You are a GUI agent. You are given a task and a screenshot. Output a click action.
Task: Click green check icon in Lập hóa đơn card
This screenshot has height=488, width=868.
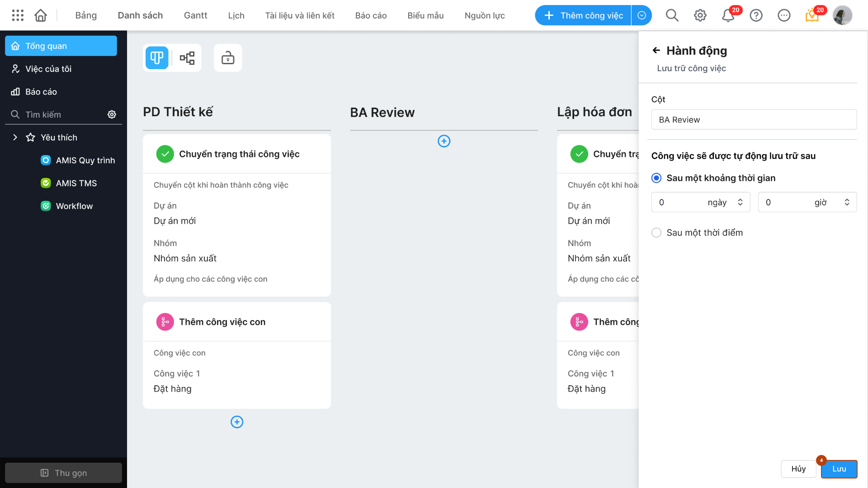pos(579,154)
